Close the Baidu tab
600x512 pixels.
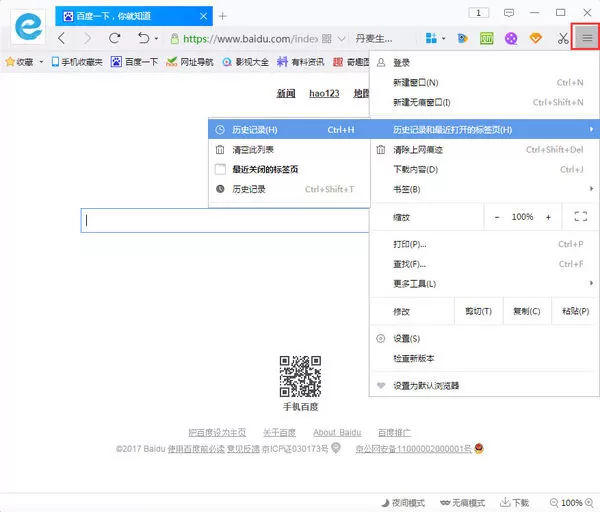204,16
